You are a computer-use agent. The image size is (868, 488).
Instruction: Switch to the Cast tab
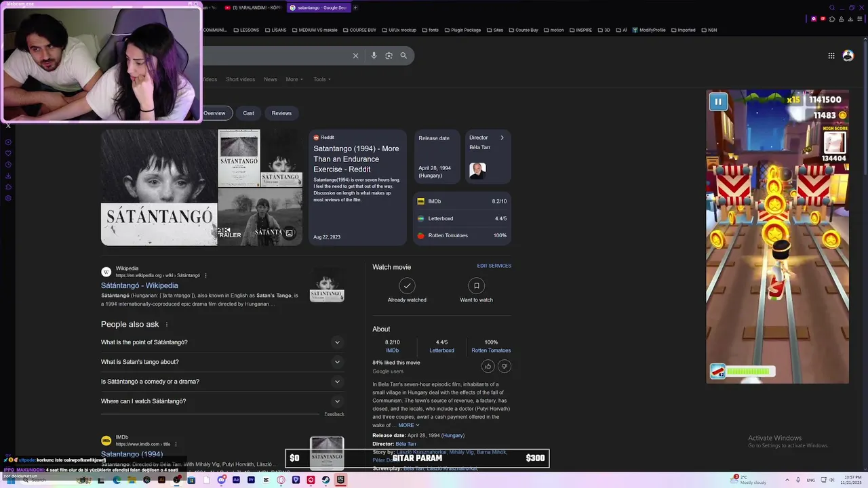(x=249, y=113)
